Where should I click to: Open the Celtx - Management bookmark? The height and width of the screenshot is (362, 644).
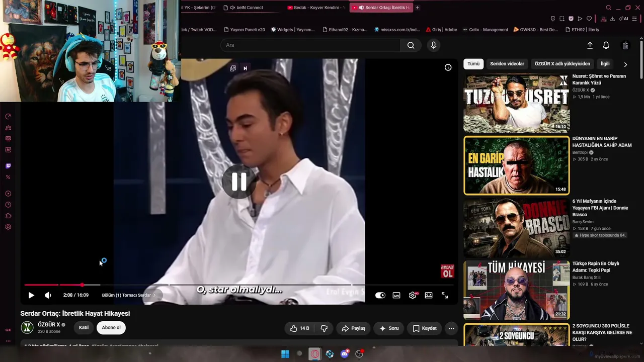coord(485,30)
